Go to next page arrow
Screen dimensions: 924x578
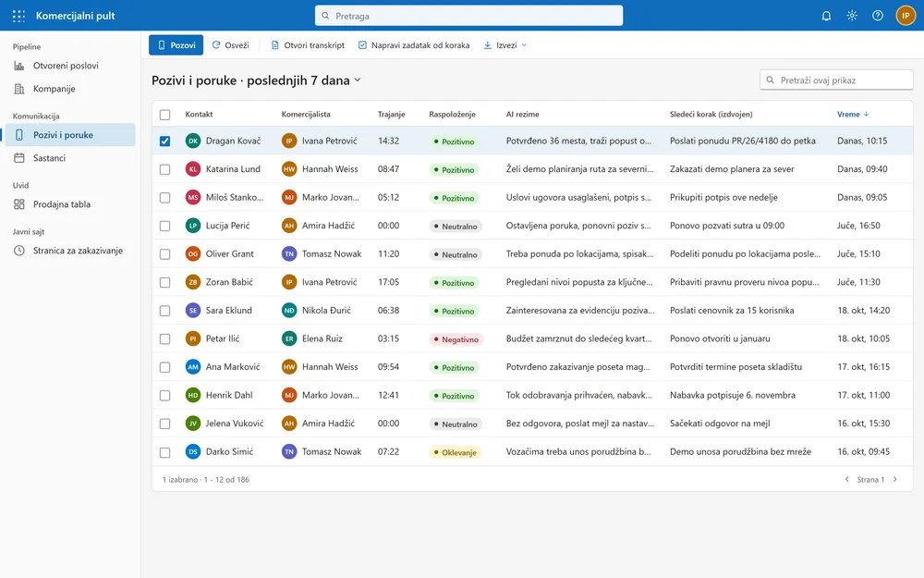pyautogui.click(x=895, y=479)
